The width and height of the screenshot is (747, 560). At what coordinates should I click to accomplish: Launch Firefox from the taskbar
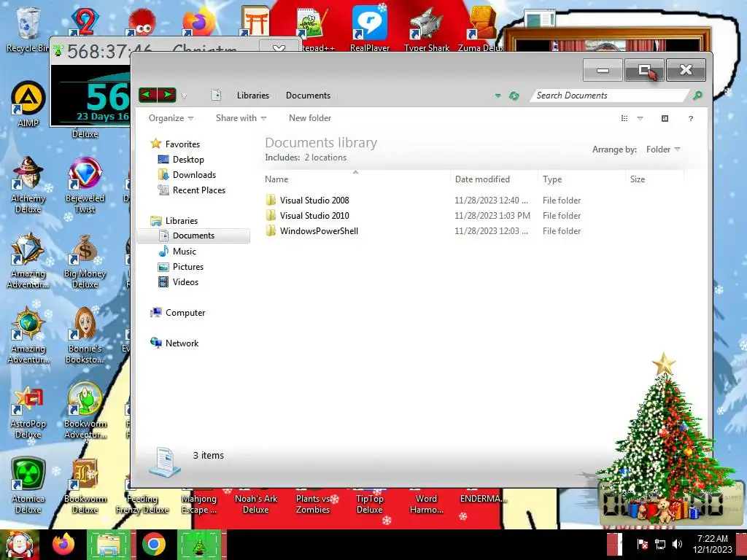point(63,545)
